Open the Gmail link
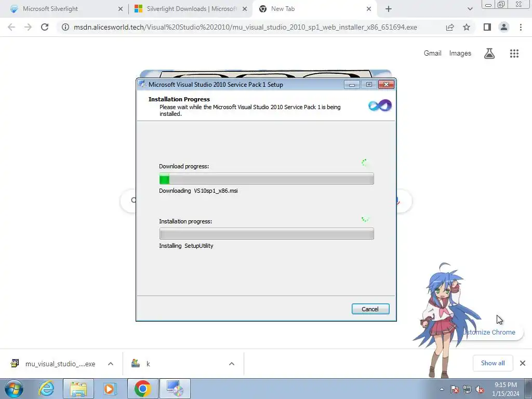The height and width of the screenshot is (399, 532). pyautogui.click(x=432, y=54)
